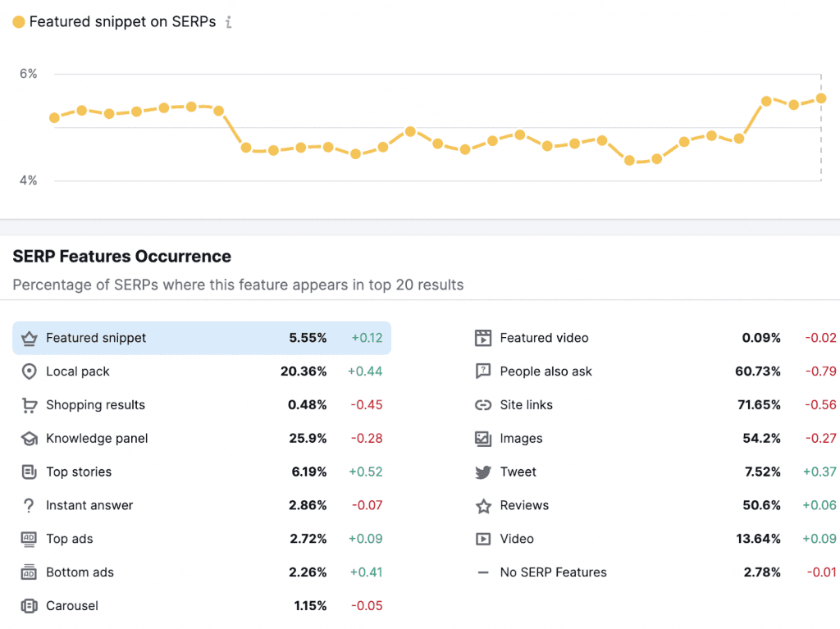This screenshot has height=629, width=840.
Task: Click the Site links chain icon
Action: tap(483, 405)
